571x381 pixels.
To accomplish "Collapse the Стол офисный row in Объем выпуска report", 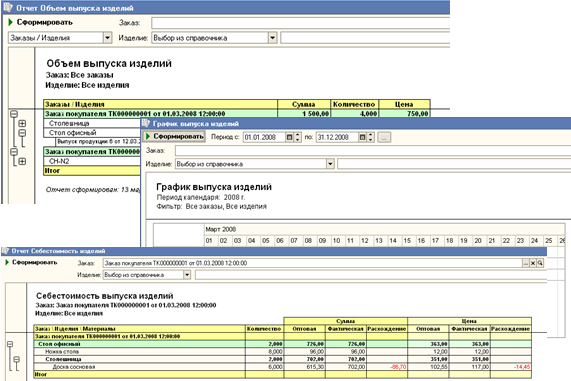I will (x=22, y=133).
